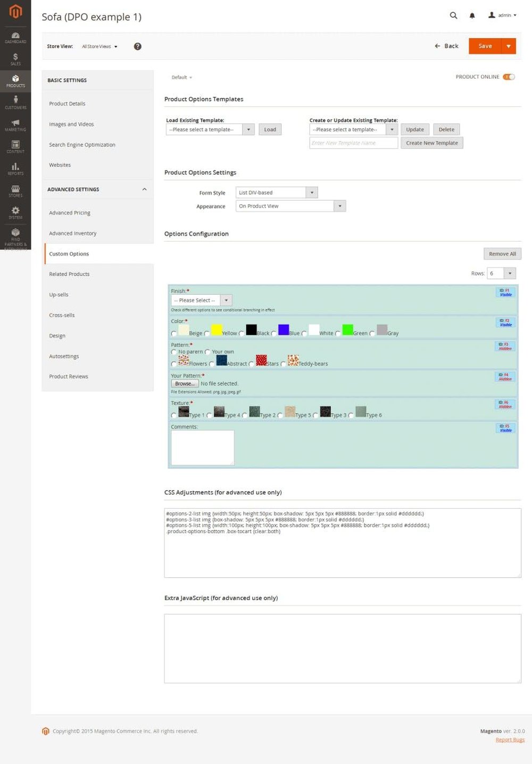Click the Comments text area
This screenshot has height=764, width=532.
tap(202, 448)
